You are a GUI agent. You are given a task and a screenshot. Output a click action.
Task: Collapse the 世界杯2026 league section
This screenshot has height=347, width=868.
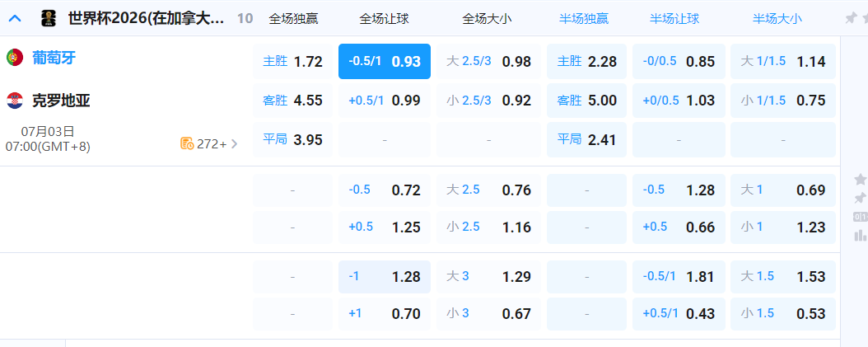(x=15, y=18)
